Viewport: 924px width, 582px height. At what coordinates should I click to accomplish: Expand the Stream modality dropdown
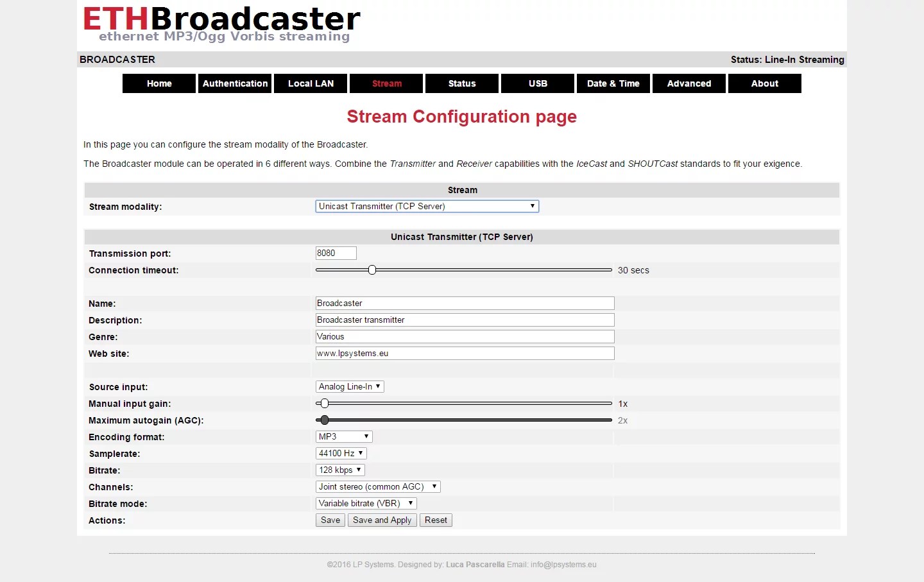pos(427,207)
